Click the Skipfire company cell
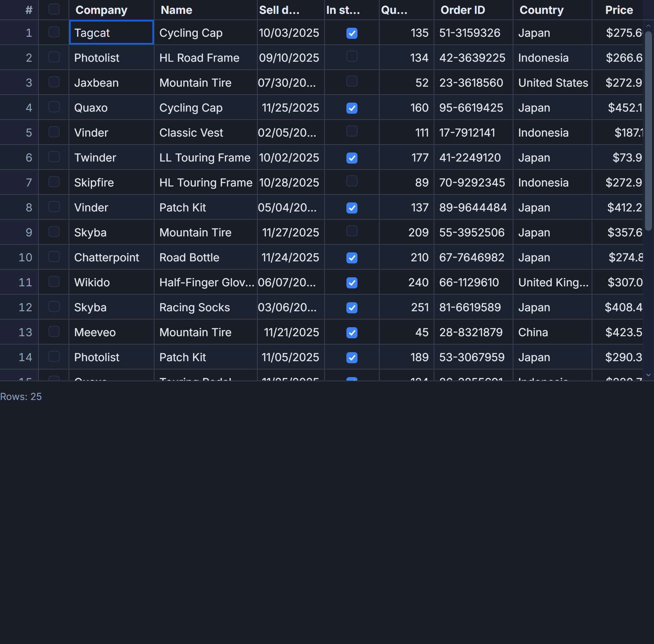 point(112,182)
